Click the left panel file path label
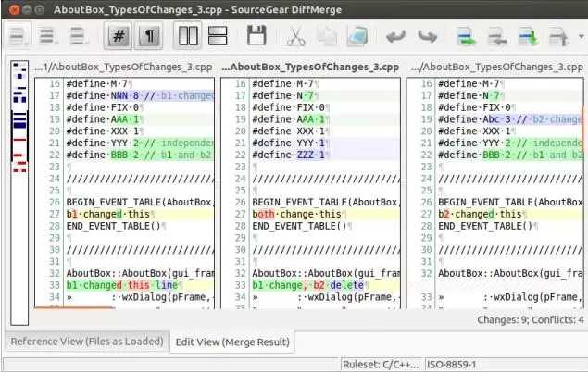 coord(123,67)
